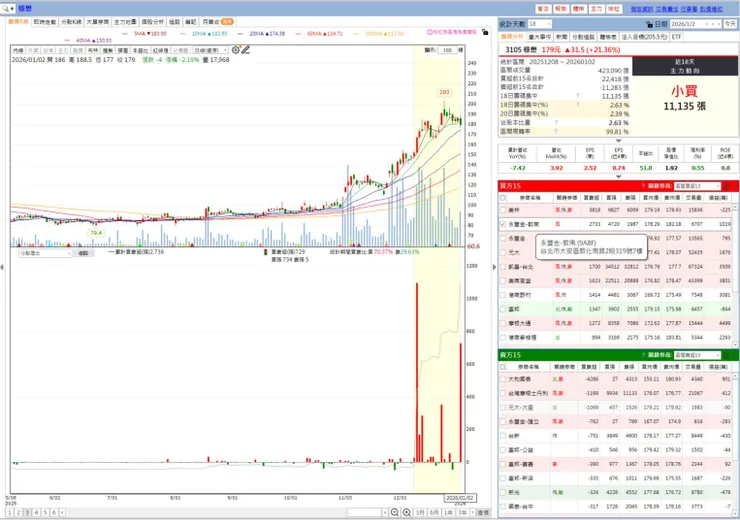Open the 統計天數 dropdown showing 18
This screenshot has width=740, height=520.
click(539, 24)
